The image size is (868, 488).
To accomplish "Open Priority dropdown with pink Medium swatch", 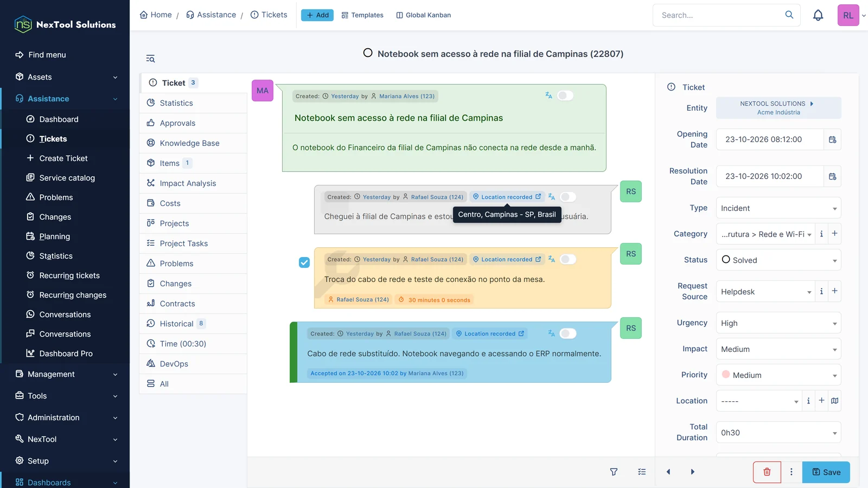I will (778, 375).
